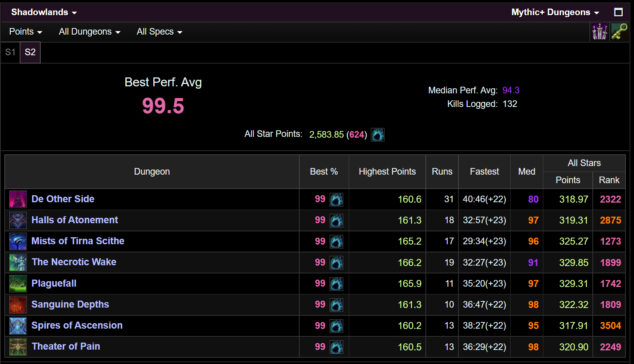Viewport: 634px width, 364px height.
Task: Open the Plaguefall dungeon link
Action: click(54, 283)
